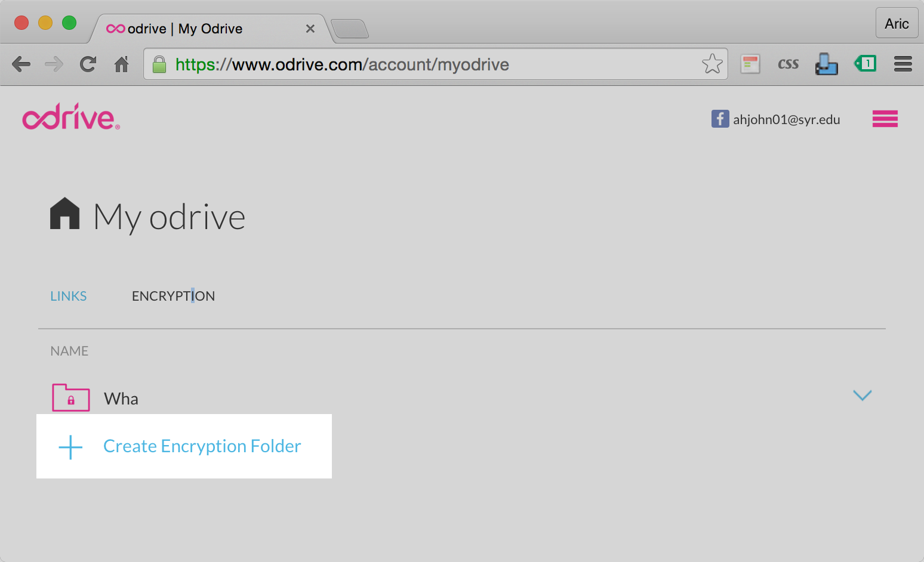Open the browser home page
The height and width of the screenshot is (562, 924).
coord(122,64)
